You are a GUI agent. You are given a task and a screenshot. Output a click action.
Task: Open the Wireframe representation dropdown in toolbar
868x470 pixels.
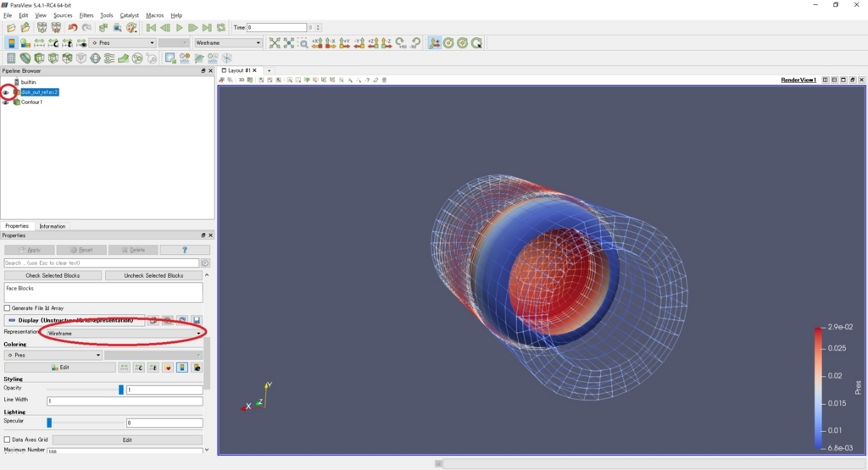(227, 43)
